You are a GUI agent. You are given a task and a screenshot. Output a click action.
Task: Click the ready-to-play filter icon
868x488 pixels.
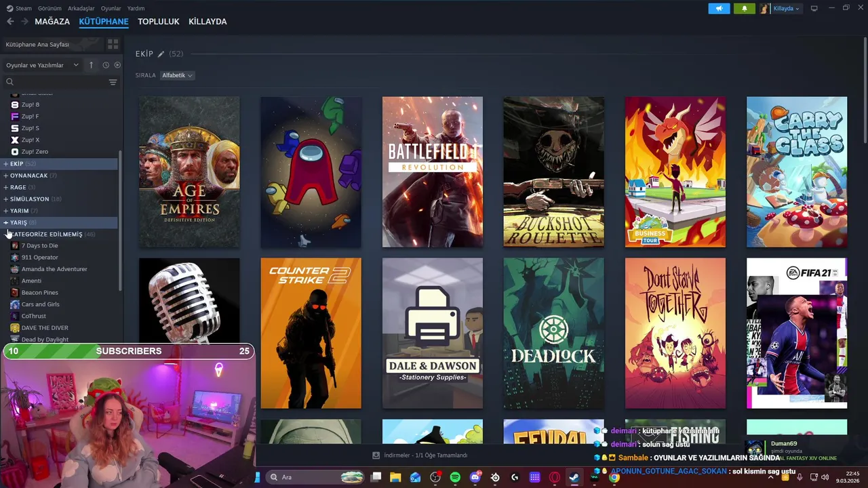point(117,65)
